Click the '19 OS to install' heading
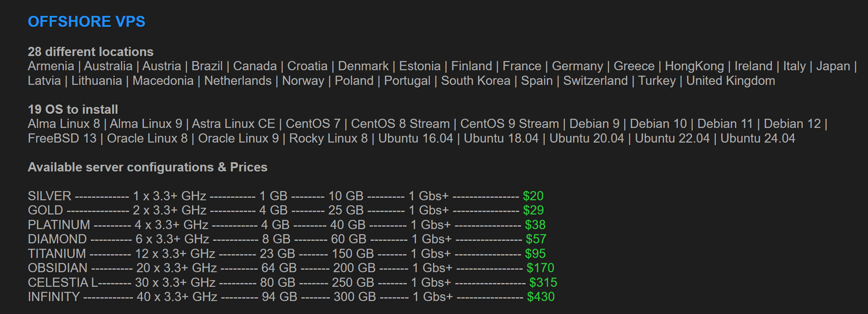Viewport: 868px width, 314px height. pos(73,109)
